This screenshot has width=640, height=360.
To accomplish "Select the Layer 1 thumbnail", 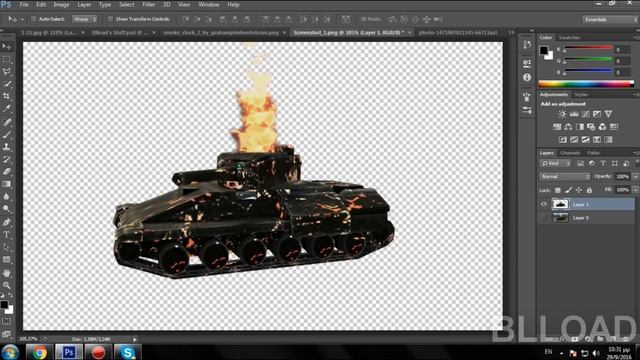I will [x=560, y=204].
